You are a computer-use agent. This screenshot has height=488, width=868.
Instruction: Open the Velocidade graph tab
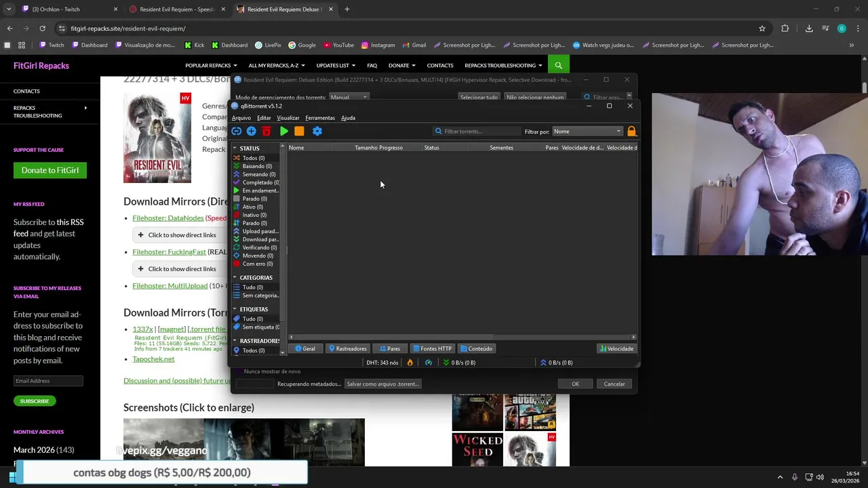pos(616,348)
